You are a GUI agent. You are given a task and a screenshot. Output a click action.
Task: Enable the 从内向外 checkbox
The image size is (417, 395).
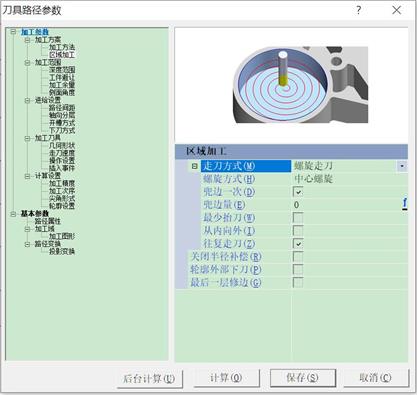(x=298, y=231)
